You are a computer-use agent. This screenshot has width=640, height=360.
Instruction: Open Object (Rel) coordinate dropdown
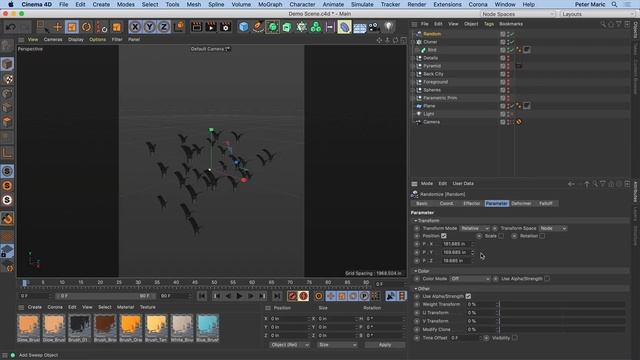tap(289, 345)
